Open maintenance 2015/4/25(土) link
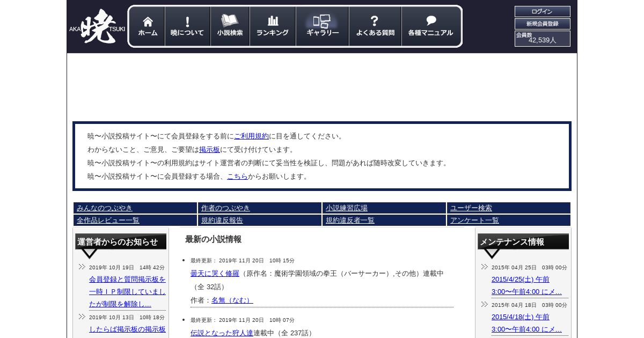 (526, 285)
